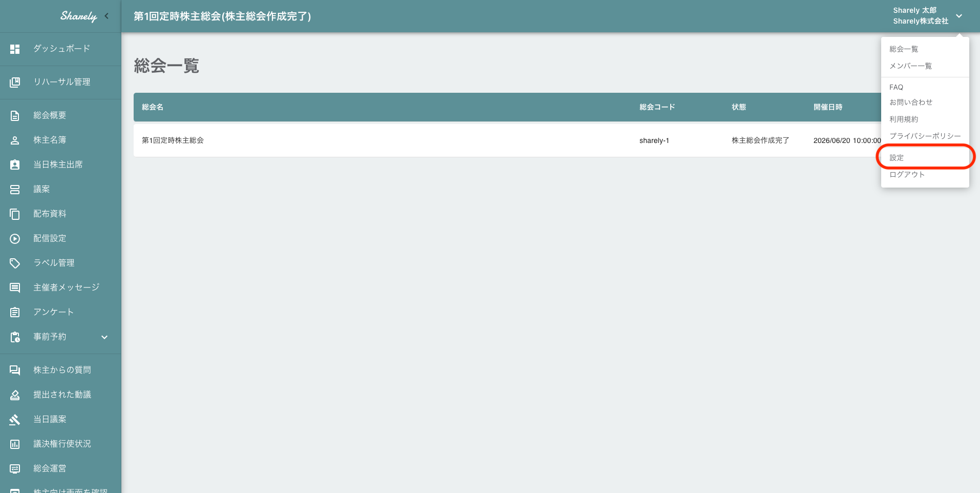This screenshot has height=493, width=980.
Task: Open 総会概要 from the sidebar
Action: pyautogui.click(x=14, y=115)
